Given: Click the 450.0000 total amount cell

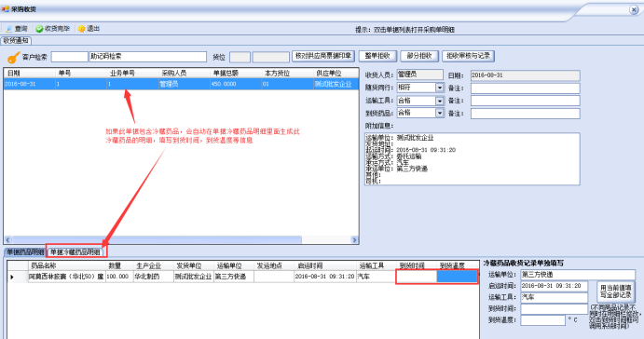Looking at the screenshot, I should [x=236, y=84].
